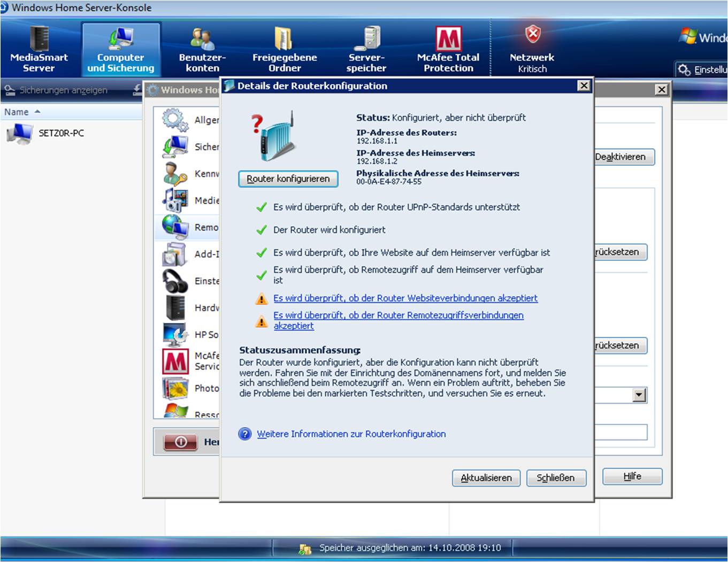This screenshot has width=728, height=562.
Task: Open the Serverspeicher tab
Action: [x=366, y=49]
